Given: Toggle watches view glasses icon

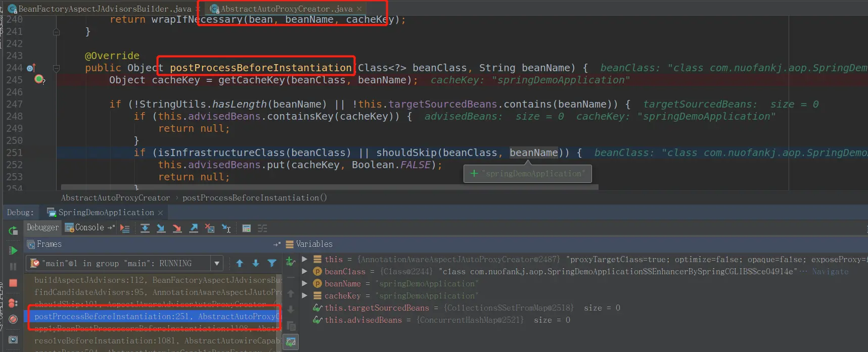Looking at the screenshot, I should pos(291,342).
